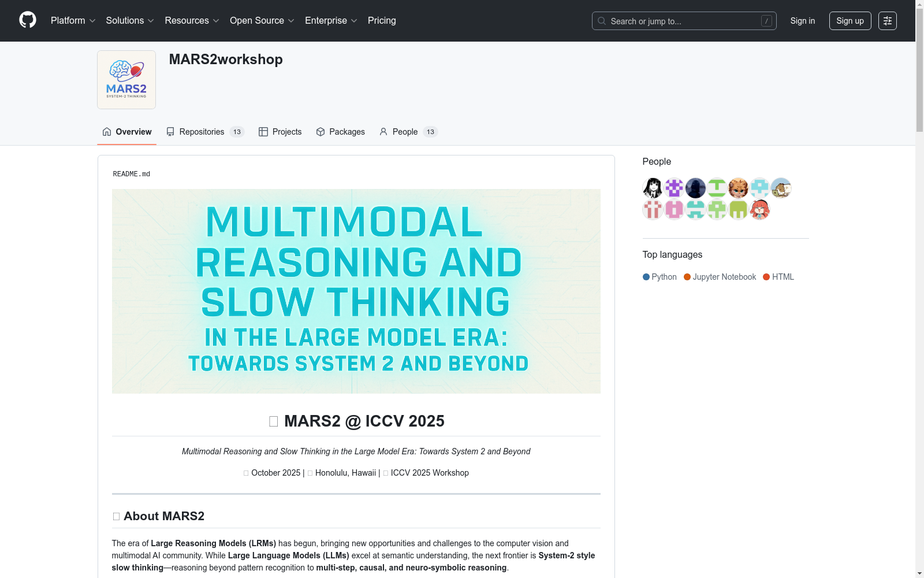
Task: Expand the Resources menu
Action: pos(192,21)
